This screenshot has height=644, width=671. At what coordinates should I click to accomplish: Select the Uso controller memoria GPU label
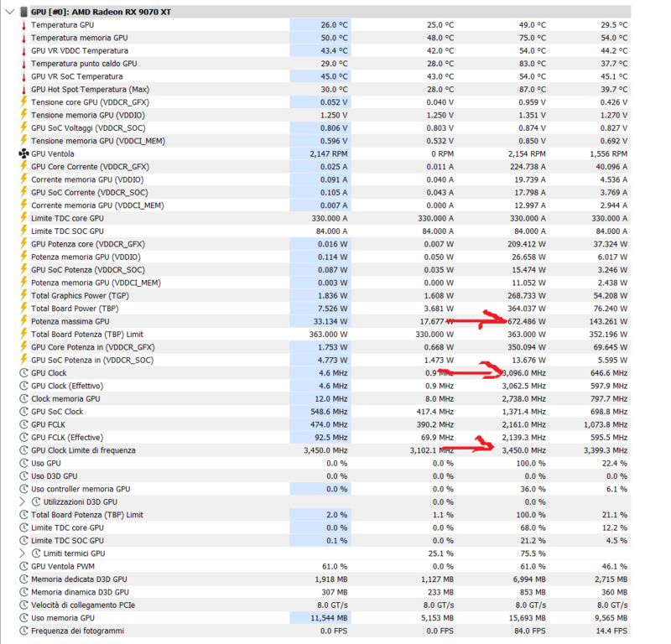(81, 489)
